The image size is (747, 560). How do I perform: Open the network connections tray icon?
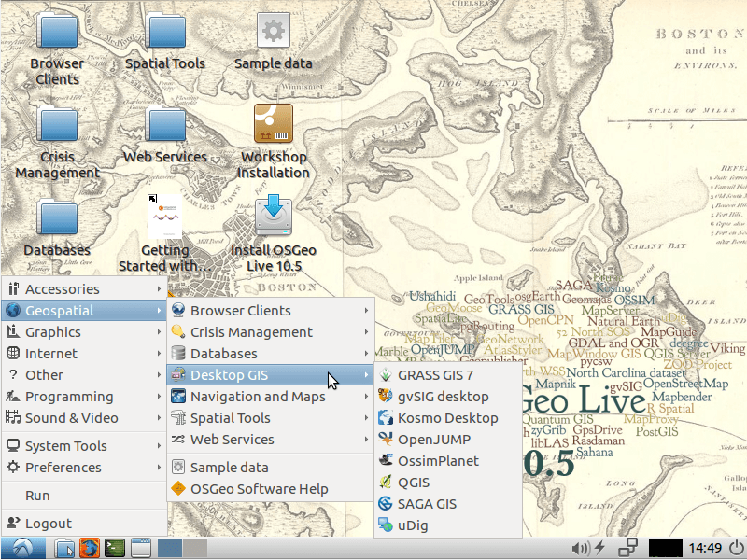click(x=627, y=548)
